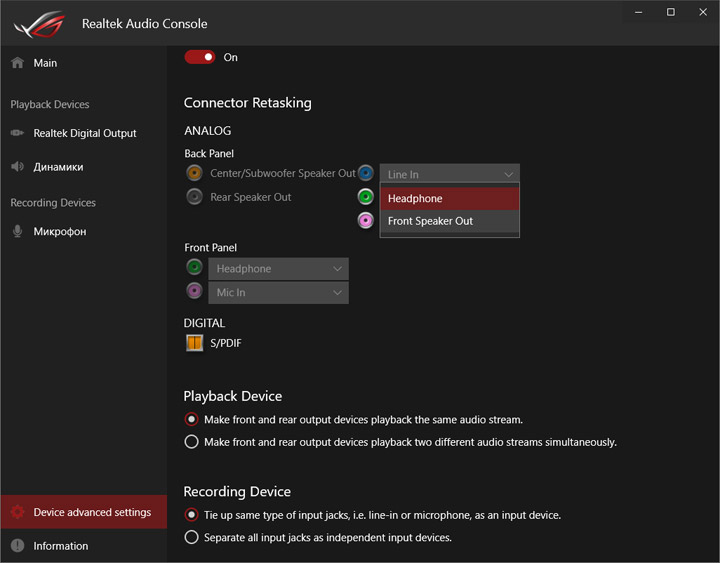Choose Headphone from the open dropdown list
The image size is (720, 563).
pos(450,198)
